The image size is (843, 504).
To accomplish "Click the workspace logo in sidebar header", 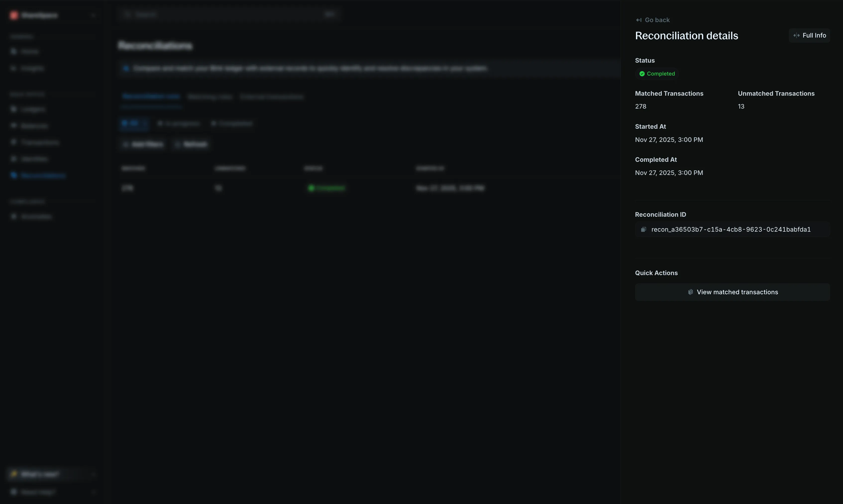I will (14, 15).
